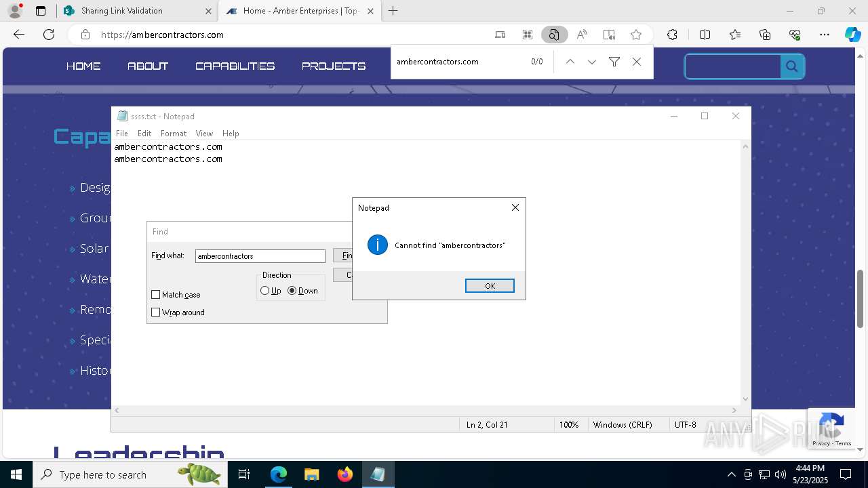
Task: Open the new tab plus button
Action: (x=393, y=11)
